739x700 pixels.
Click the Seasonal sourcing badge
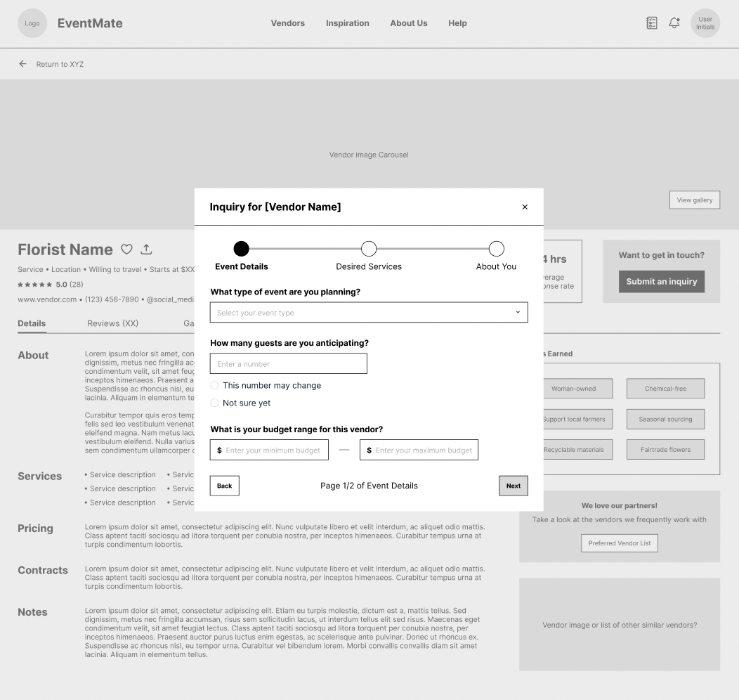pos(665,419)
